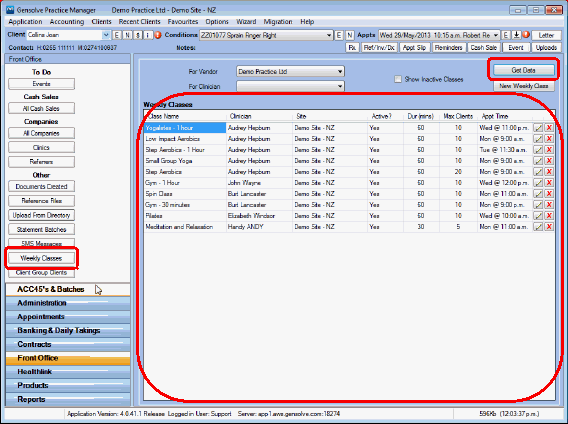Open the Help menu
The height and width of the screenshot is (424, 568).
[307, 22]
